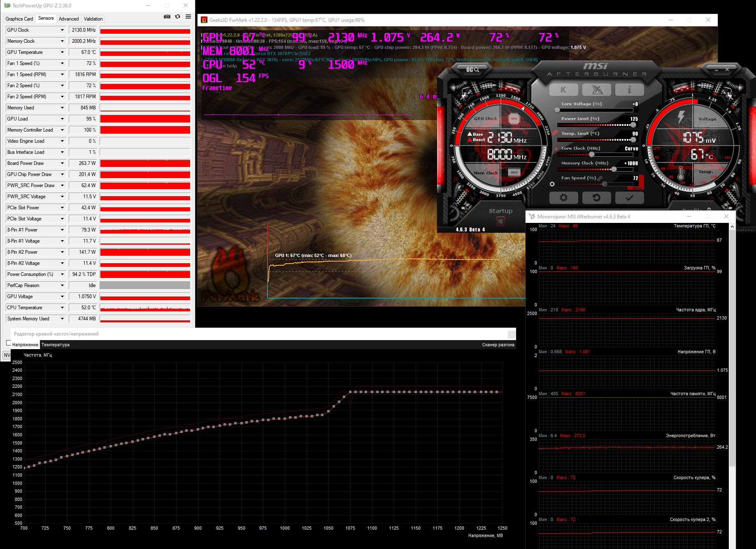This screenshot has height=549, width=756.
Task: Expand the GPU Temperature sensor dropdown
Action: coord(63,52)
